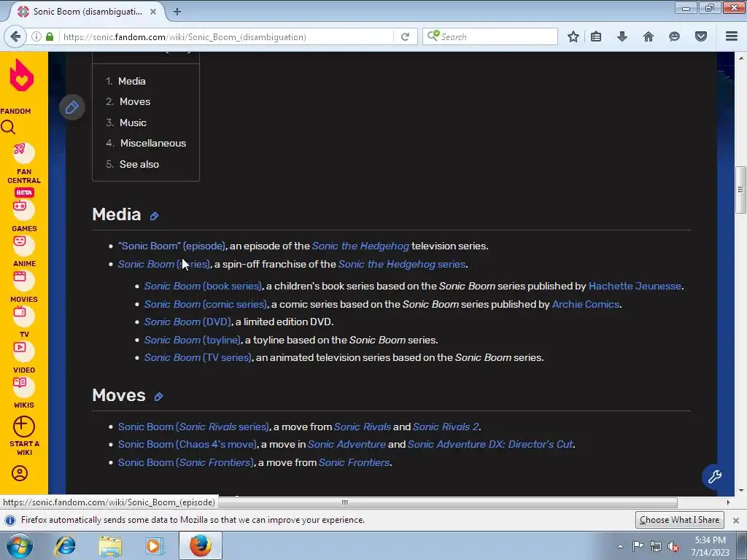Open the wrench tools button
Image resolution: width=747 pixels, height=560 pixels.
pos(715,476)
